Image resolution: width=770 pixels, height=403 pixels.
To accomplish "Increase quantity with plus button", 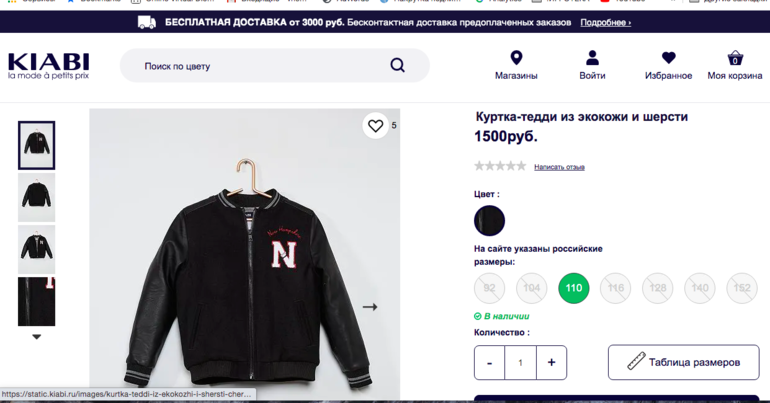I will (x=551, y=362).
